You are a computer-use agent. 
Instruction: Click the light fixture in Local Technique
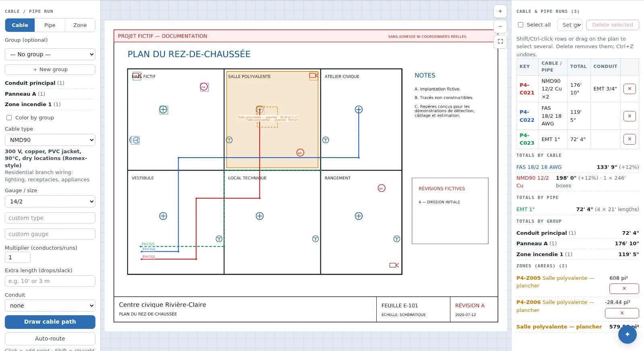coord(260,216)
